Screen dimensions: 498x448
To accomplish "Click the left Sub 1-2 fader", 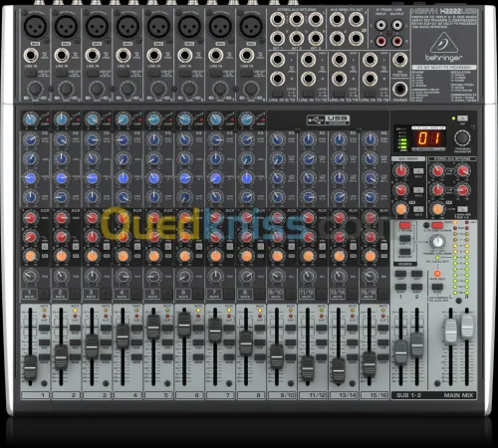I will click(400, 352).
